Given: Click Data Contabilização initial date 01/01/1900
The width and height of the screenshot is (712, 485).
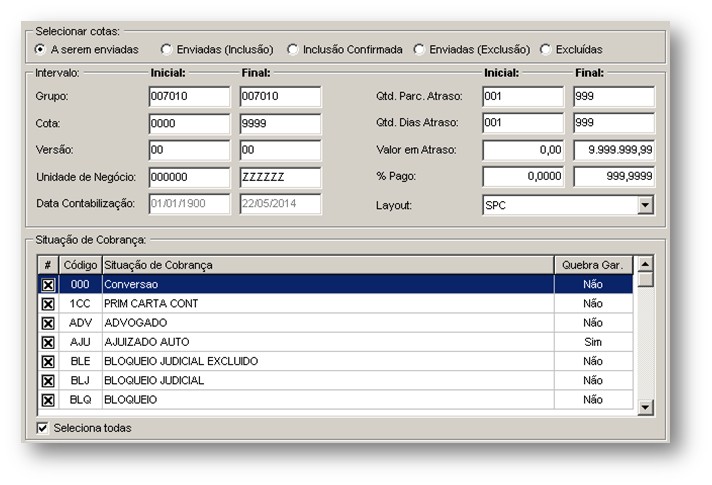Looking at the screenshot, I should point(189,203).
